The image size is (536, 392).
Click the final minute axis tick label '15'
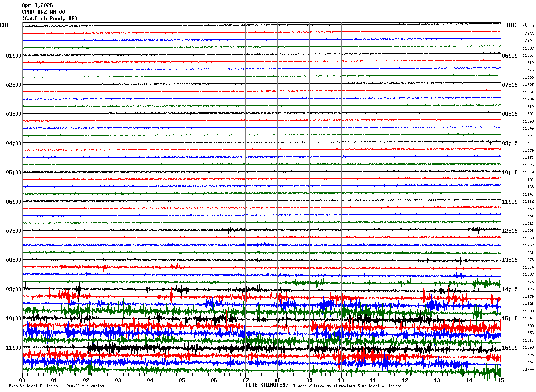tap(501, 380)
